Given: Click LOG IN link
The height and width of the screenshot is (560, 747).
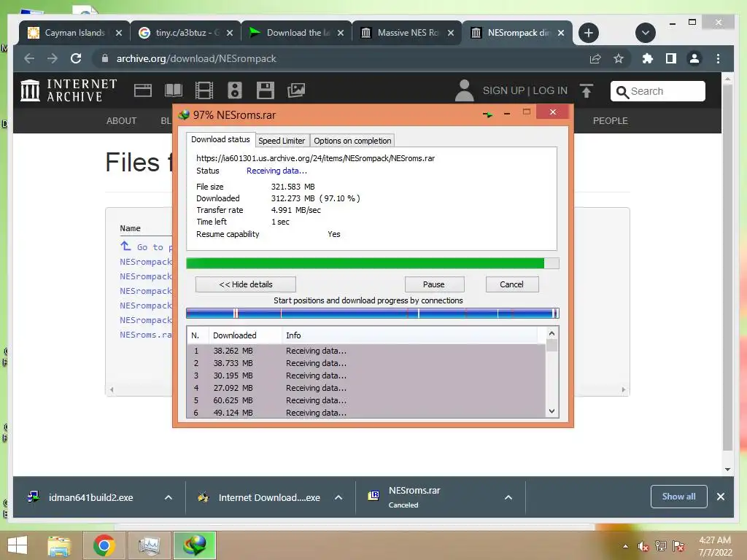Looking at the screenshot, I should [550, 90].
